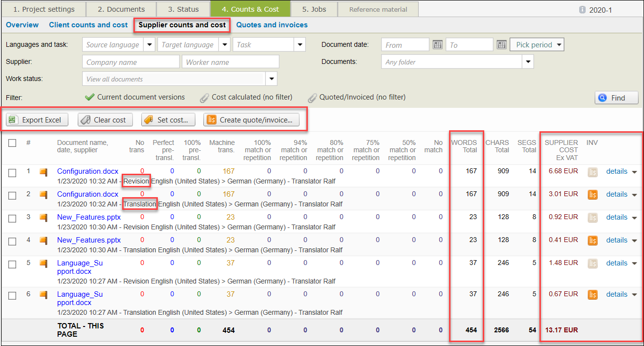The height and width of the screenshot is (346, 644).
Task: Open the Source language dropdown
Action: [x=150, y=45]
